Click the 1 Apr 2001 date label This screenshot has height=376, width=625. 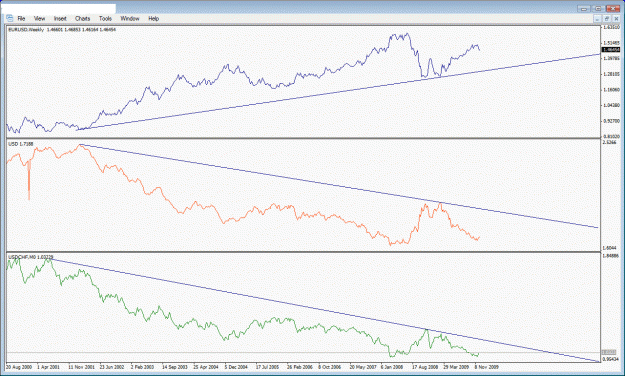(49, 367)
